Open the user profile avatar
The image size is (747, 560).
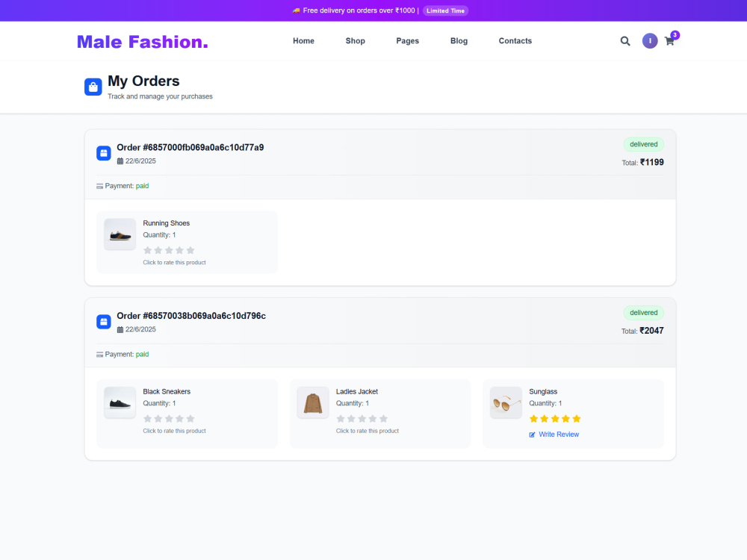click(650, 41)
